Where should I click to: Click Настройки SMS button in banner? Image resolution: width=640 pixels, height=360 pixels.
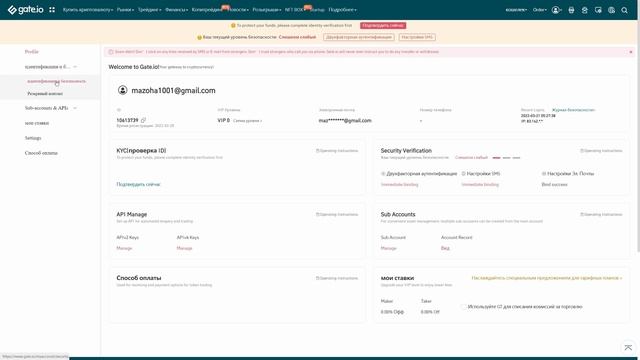tap(417, 37)
